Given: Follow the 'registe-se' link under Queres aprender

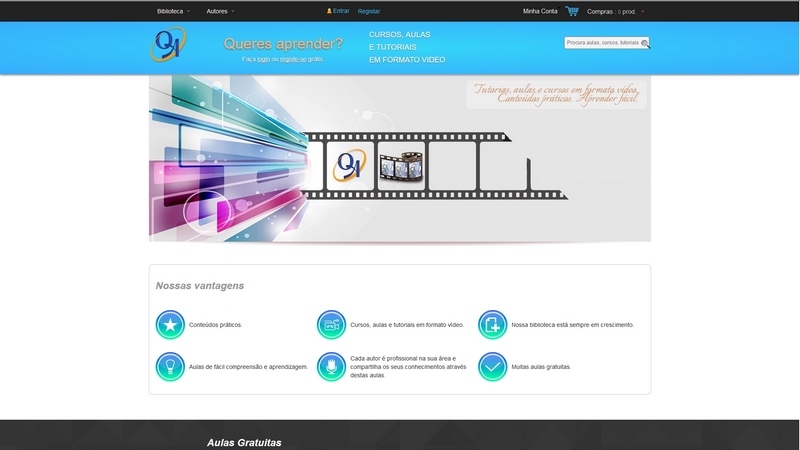Looking at the screenshot, I should [293, 59].
